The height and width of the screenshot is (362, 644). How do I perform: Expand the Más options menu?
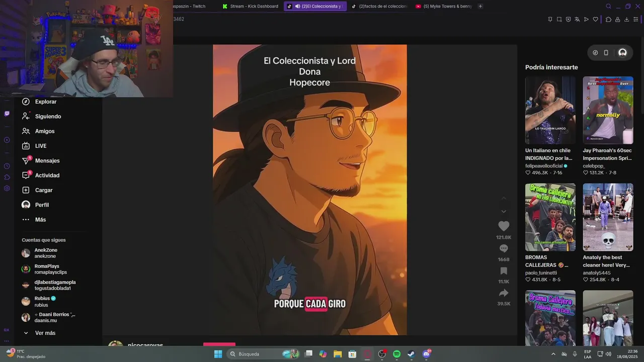34,220
